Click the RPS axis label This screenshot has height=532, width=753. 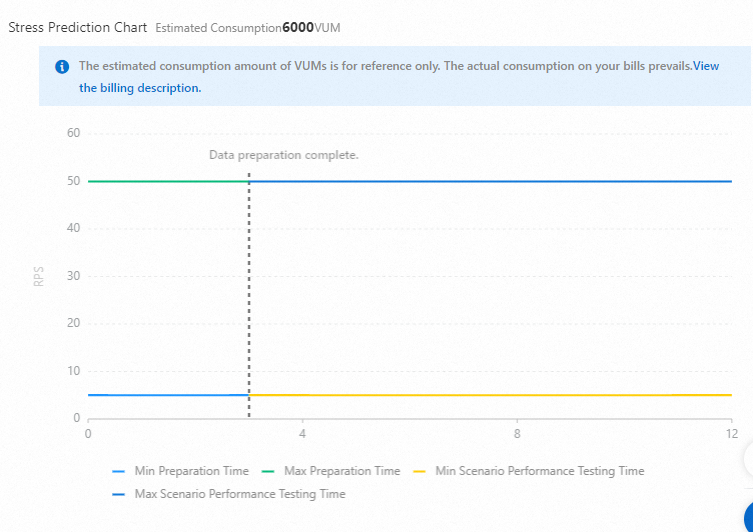38,277
